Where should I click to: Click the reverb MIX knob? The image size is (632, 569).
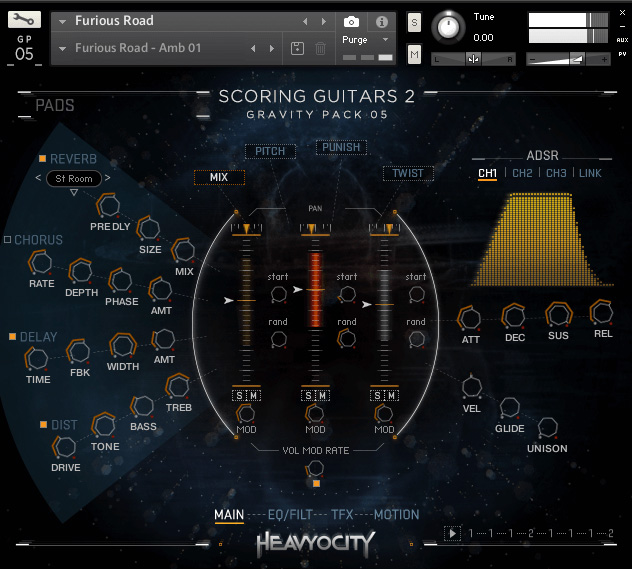pos(184,250)
